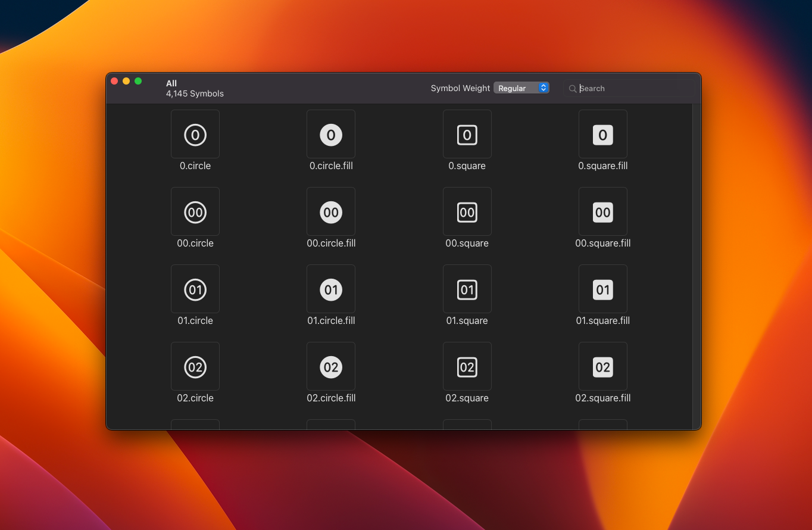Image resolution: width=812 pixels, height=530 pixels.
Task: Click the '02.circle' name label
Action: pyautogui.click(x=195, y=398)
